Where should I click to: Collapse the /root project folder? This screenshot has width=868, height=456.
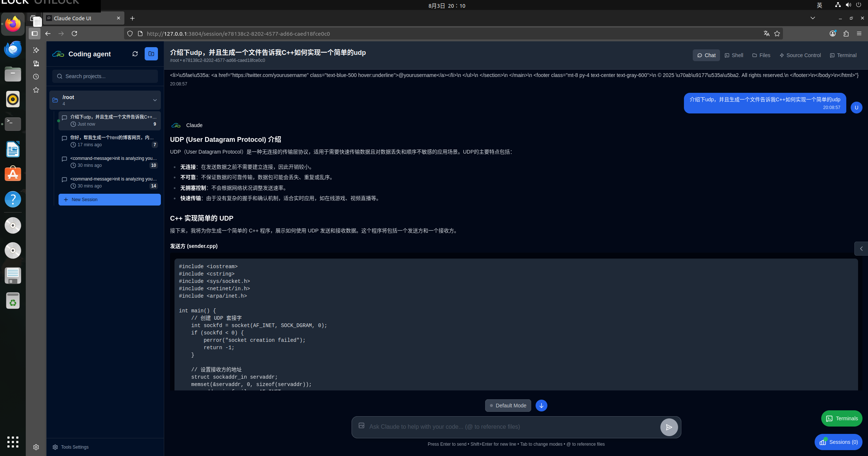tap(155, 100)
